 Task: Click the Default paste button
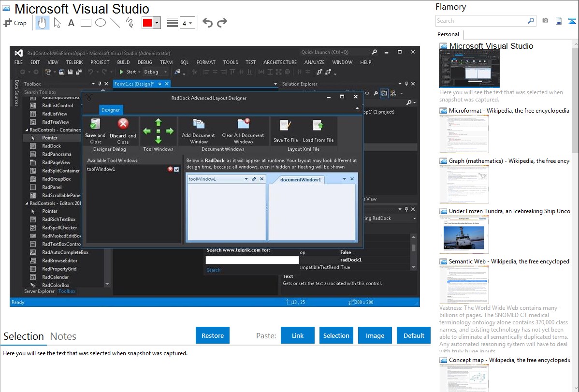[x=414, y=335]
